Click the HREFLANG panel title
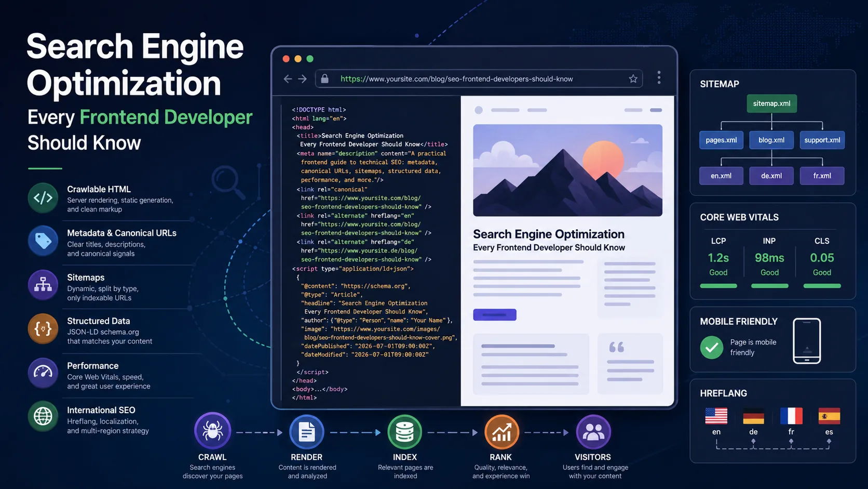 pyautogui.click(x=724, y=393)
